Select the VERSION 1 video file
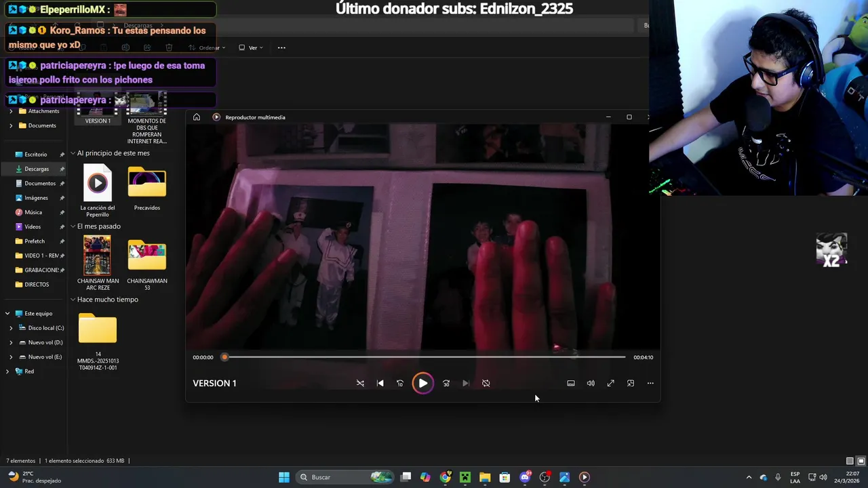Image resolution: width=868 pixels, height=488 pixels. (98, 108)
